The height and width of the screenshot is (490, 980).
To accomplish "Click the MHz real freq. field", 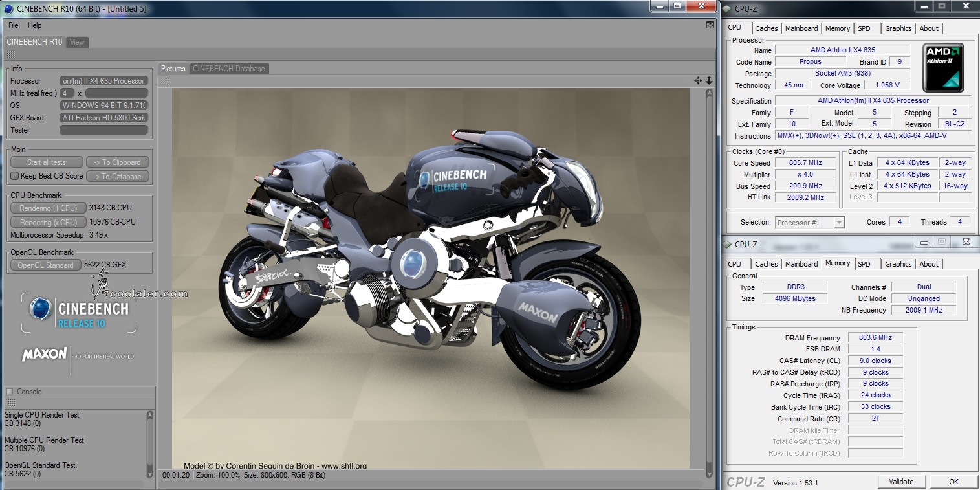I will click(67, 93).
